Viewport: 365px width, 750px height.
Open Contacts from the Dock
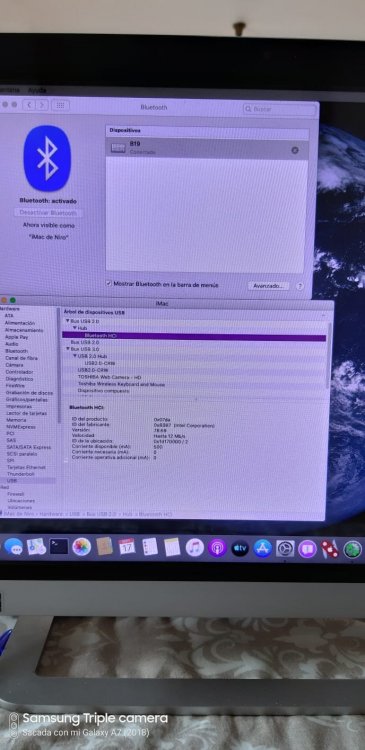click(104, 546)
